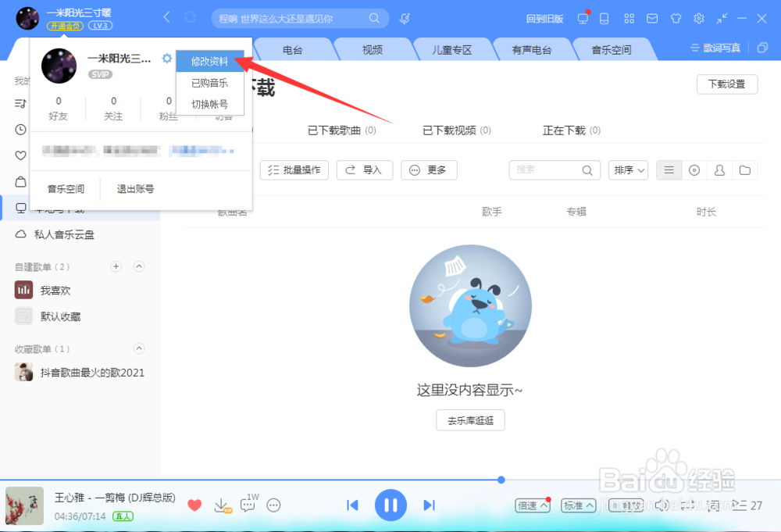This screenshot has height=532, width=781.
Task: Select 切换帐号 menu entry
Action: (x=209, y=104)
